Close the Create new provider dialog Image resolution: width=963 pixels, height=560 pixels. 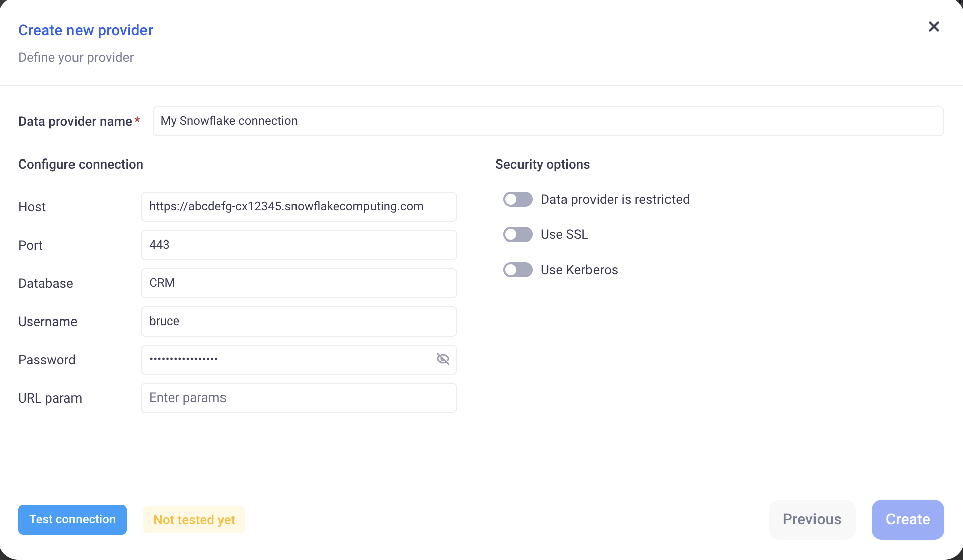click(934, 27)
